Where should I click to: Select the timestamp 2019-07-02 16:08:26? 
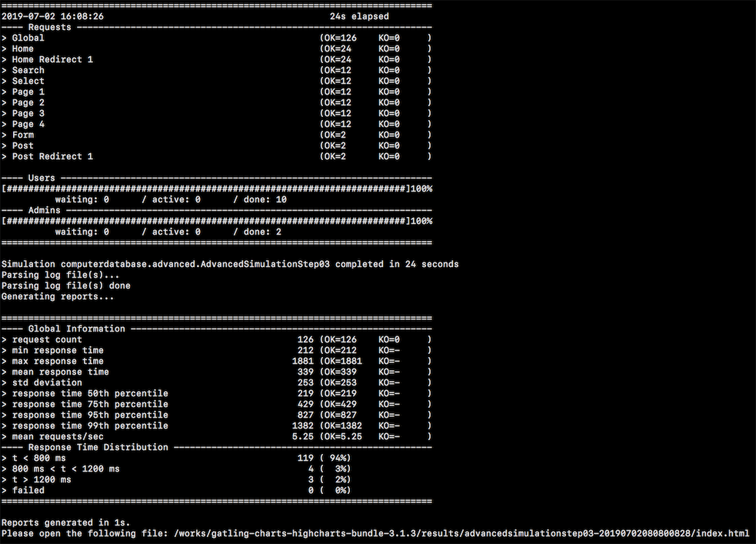pos(52,16)
